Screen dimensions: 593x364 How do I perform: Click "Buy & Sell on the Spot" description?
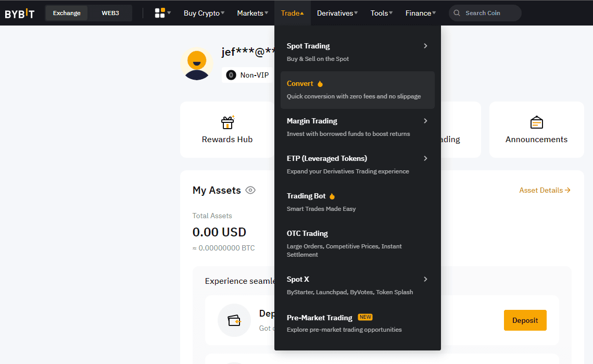tap(318, 59)
